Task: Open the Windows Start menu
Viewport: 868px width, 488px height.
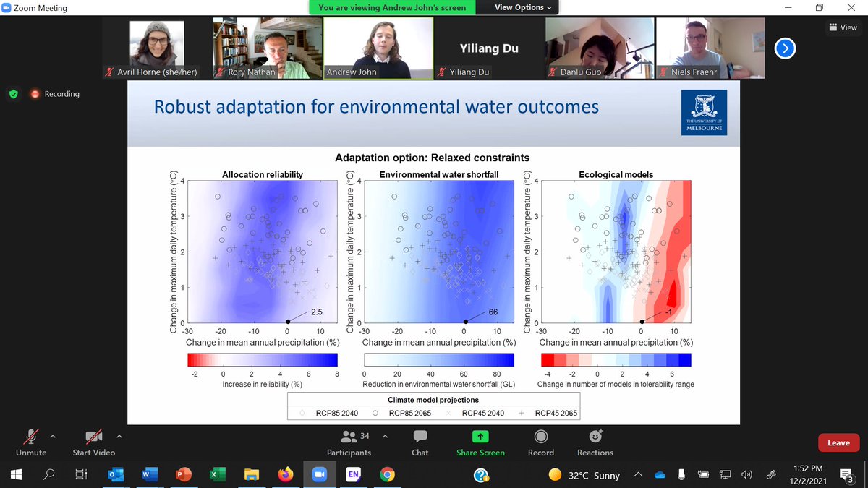Action: [14, 475]
